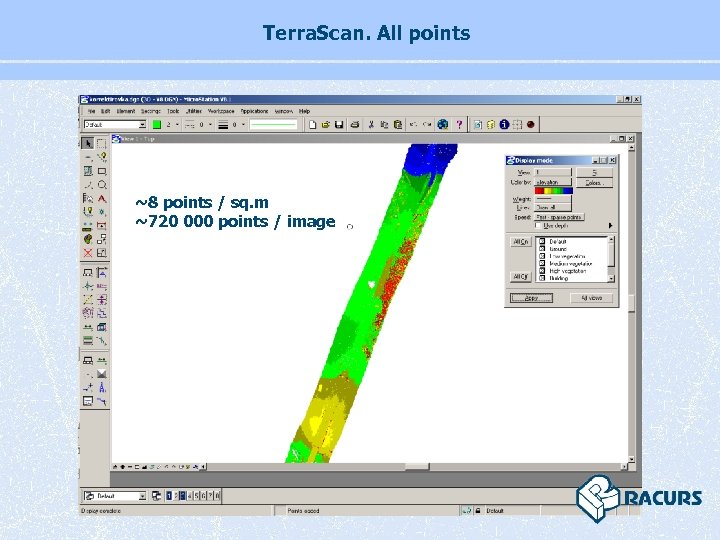Screen dimensions: 720x540
Task: Open the Color by elevation dropdown
Action: 553,182
